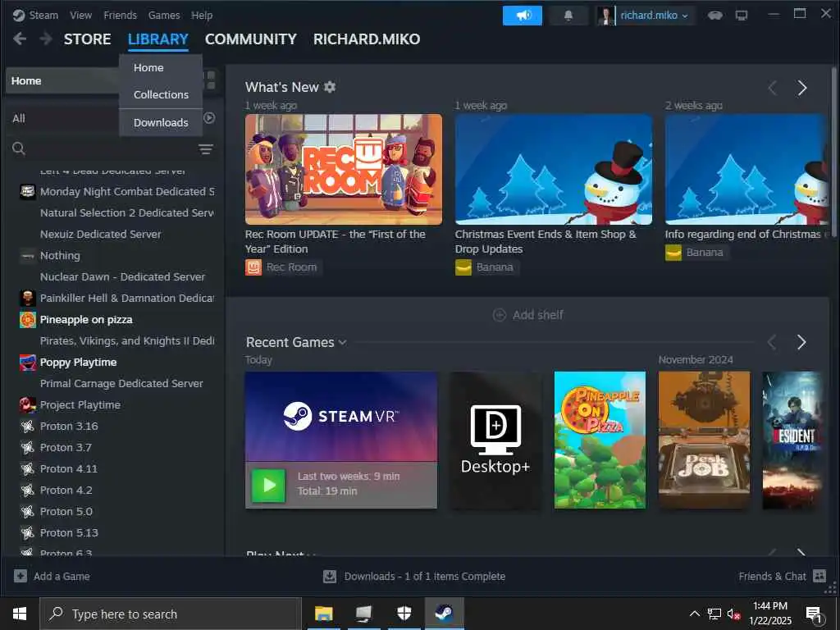Open the Help menu
The image size is (840, 630).
202,15
